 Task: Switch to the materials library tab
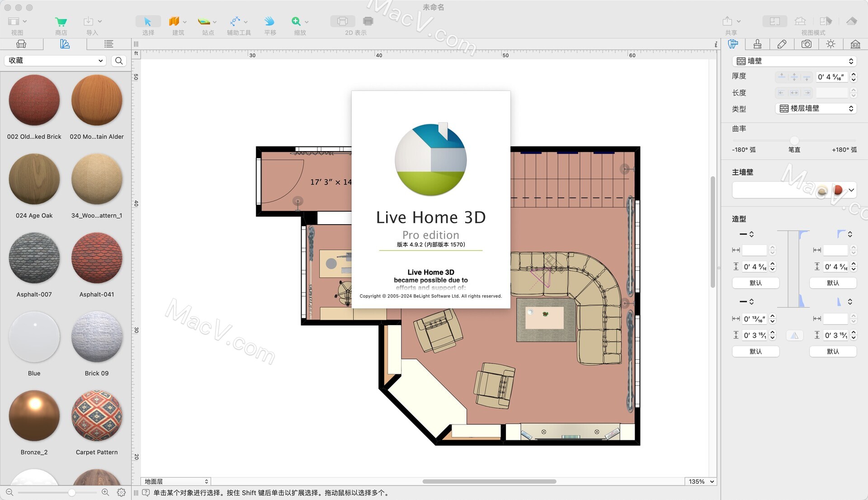(x=65, y=44)
